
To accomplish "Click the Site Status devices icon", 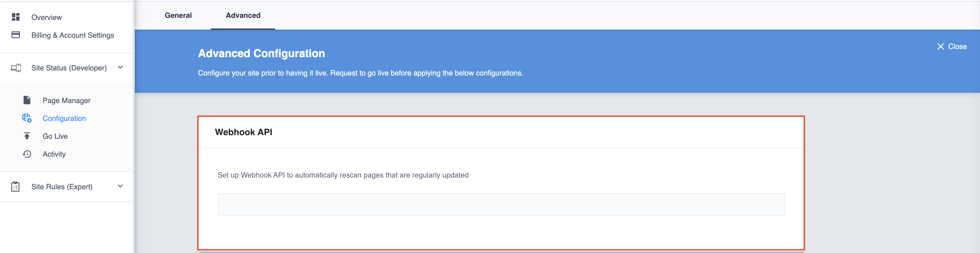I will (16, 68).
